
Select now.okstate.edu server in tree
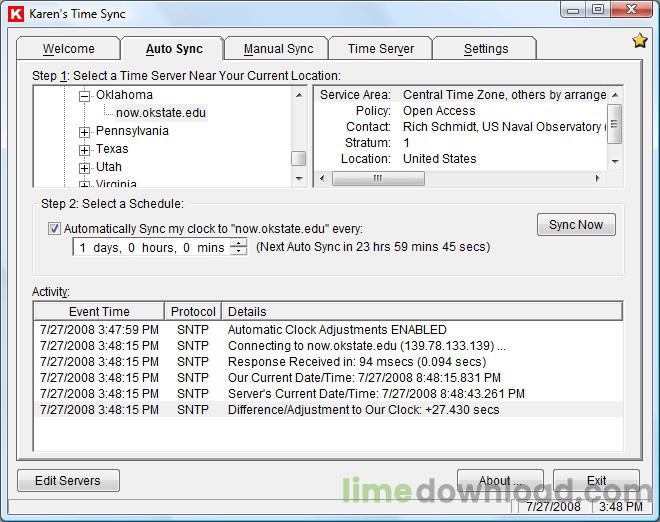[x=161, y=113]
